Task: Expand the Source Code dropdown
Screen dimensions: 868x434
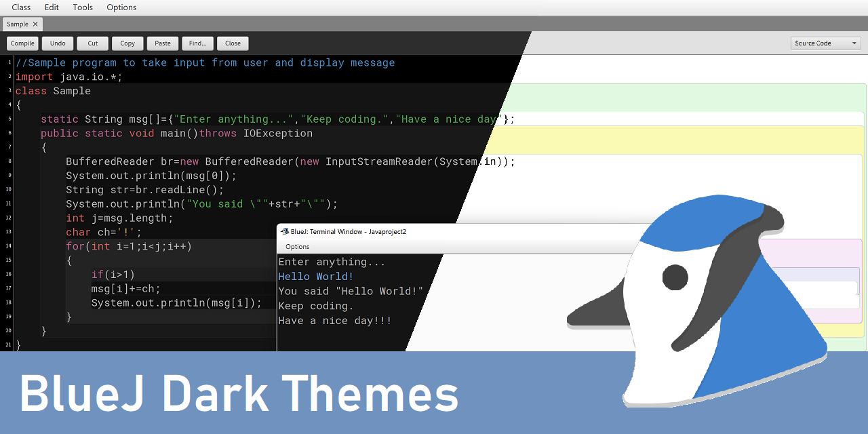Action: [x=826, y=43]
